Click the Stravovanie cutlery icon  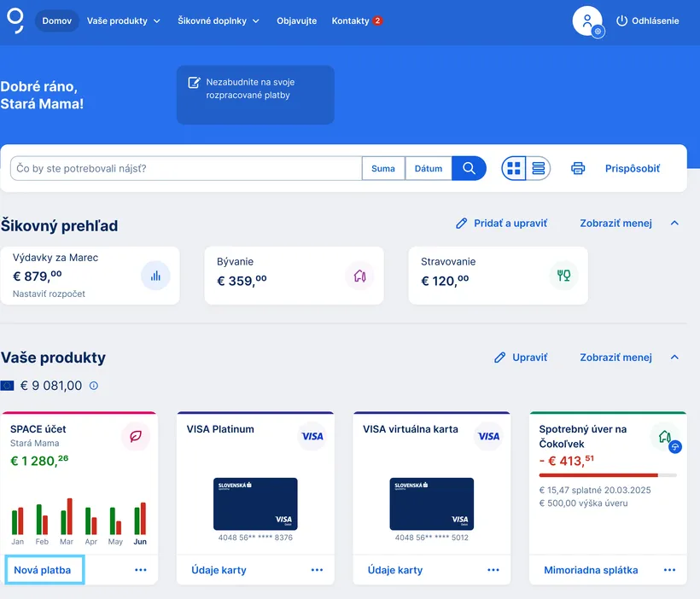pyautogui.click(x=563, y=276)
